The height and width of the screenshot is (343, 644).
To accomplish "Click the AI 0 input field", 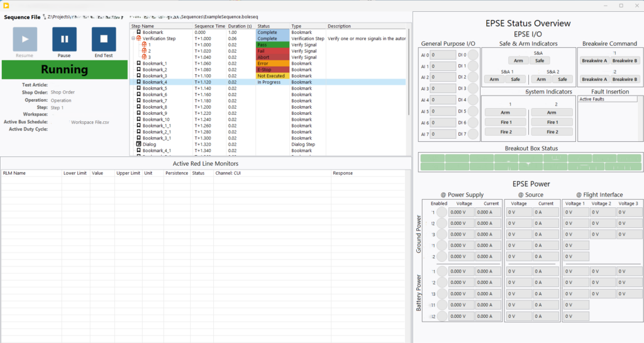I will (x=443, y=55).
